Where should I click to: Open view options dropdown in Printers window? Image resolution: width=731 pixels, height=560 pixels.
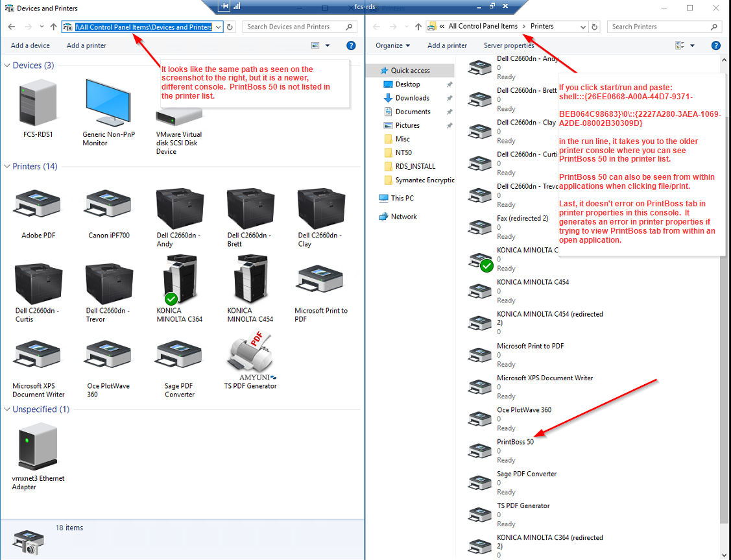692,45
